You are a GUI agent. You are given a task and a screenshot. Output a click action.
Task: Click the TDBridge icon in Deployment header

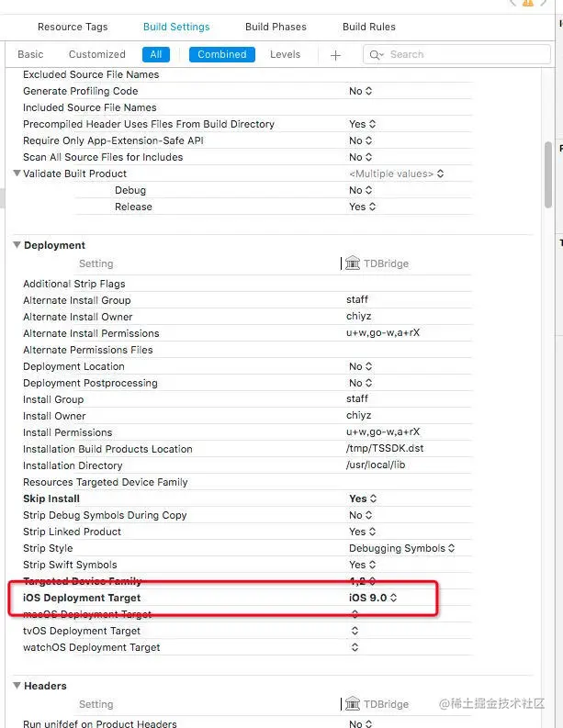tap(353, 263)
